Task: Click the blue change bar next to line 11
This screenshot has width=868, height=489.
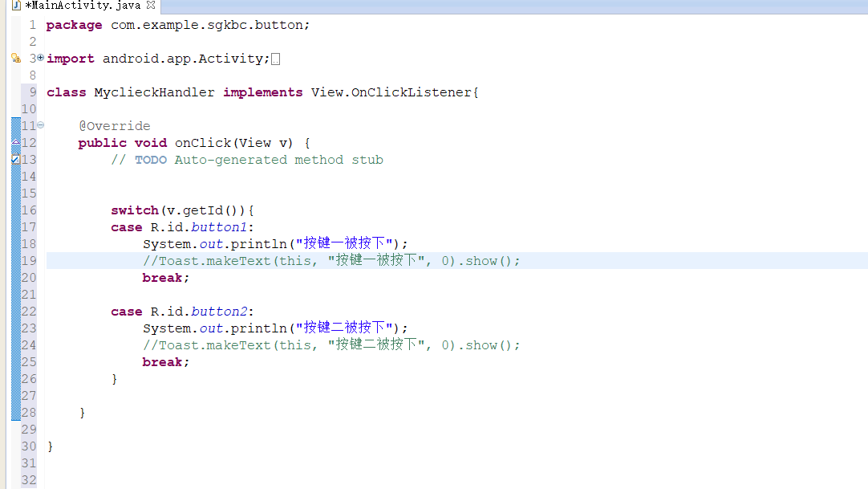Action: (15, 125)
